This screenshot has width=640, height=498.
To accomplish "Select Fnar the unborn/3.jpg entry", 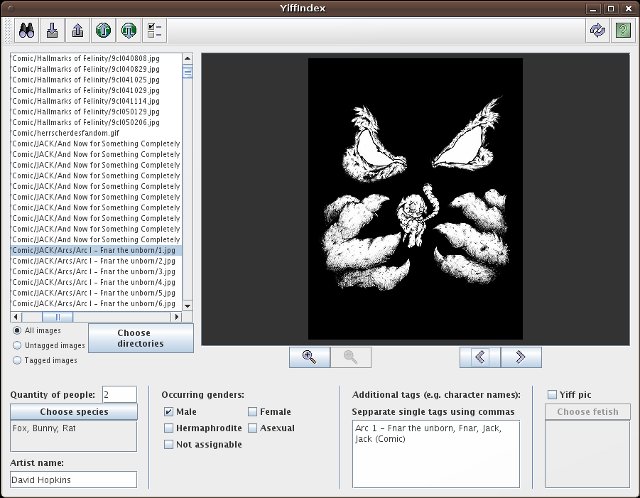I will pos(96,271).
